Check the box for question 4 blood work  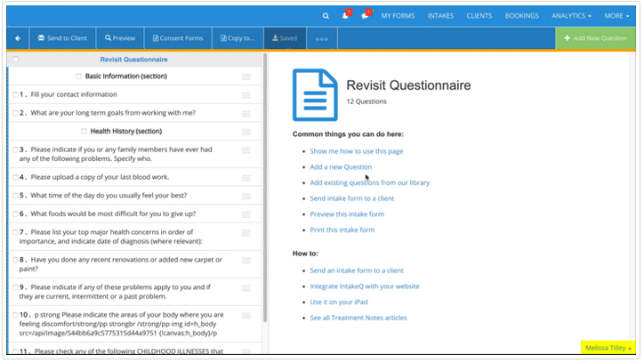point(15,177)
